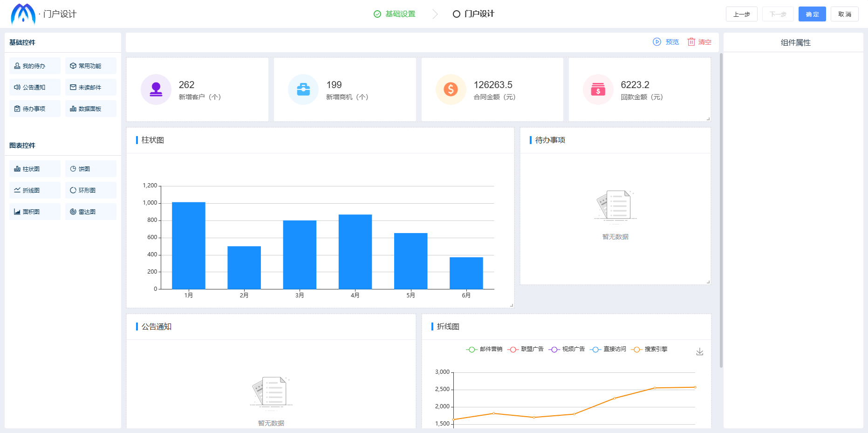Select the 待办事项 panel title
This screenshot has height=433, width=868.
pyautogui.click(x=550, y=140)
